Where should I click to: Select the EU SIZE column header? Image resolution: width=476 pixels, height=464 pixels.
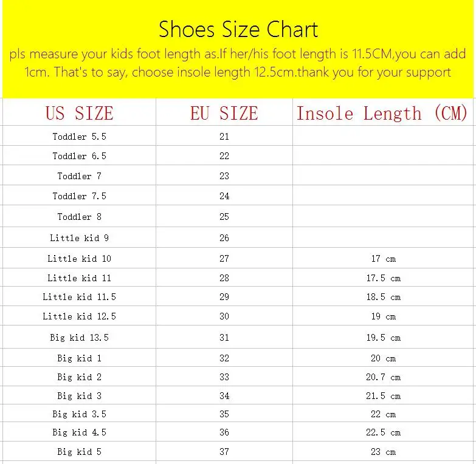click(224, 113)
